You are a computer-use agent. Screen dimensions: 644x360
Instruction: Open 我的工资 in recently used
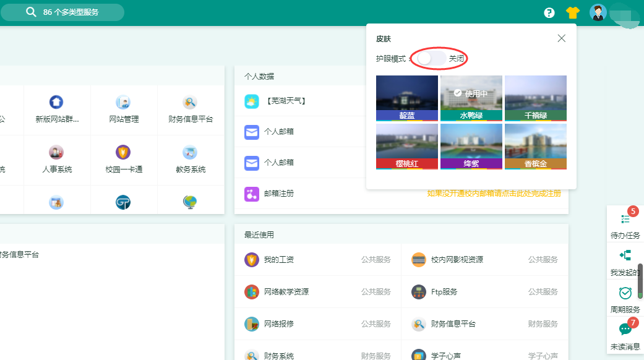click(x=278, y=260)
